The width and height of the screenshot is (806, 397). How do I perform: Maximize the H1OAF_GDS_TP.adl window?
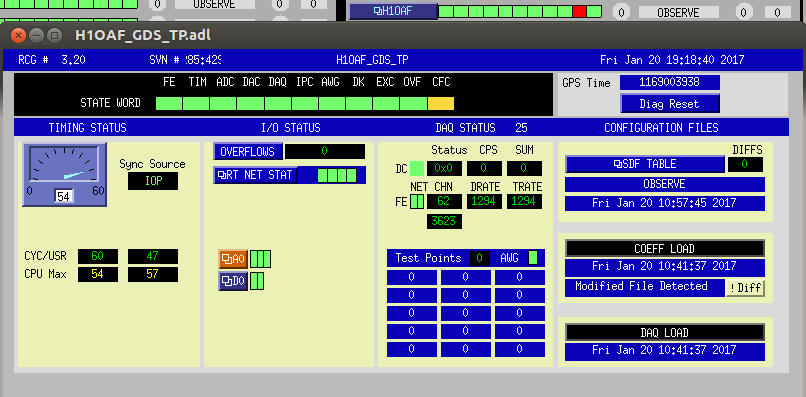tap(54, 35)
